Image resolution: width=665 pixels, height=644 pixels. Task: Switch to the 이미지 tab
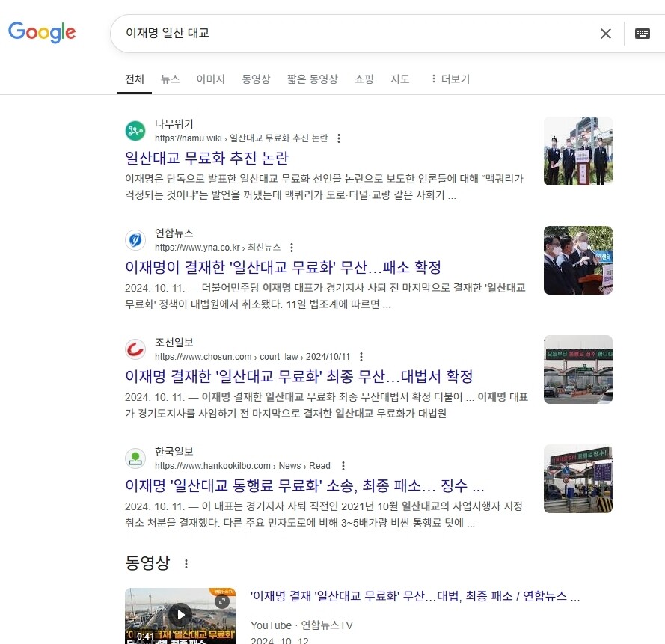coord(210,79)
